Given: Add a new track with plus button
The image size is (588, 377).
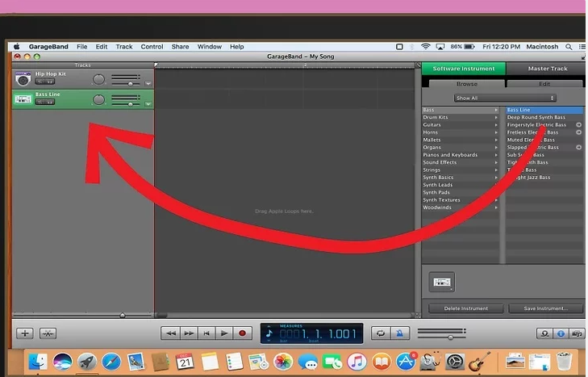Looking at the screenshot, I should coord(25,333).
